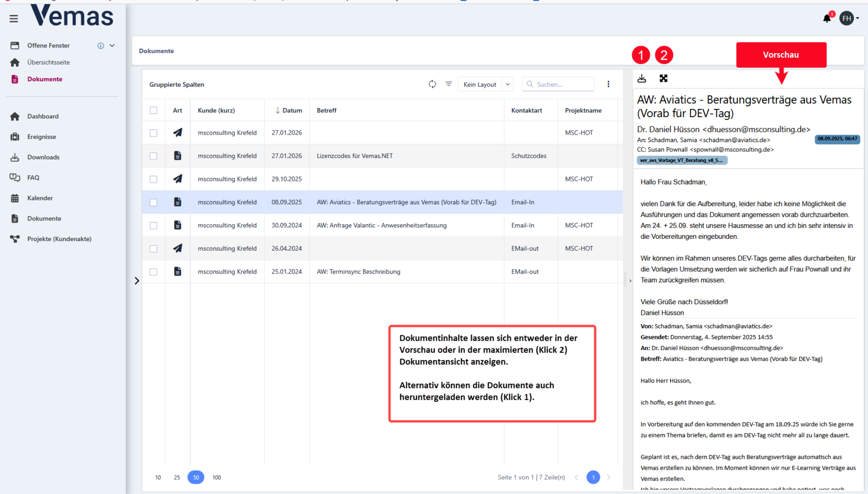Screen dimensions: 868x494
Task: Maximize the document preview
Action: click(x=663, y=78)
